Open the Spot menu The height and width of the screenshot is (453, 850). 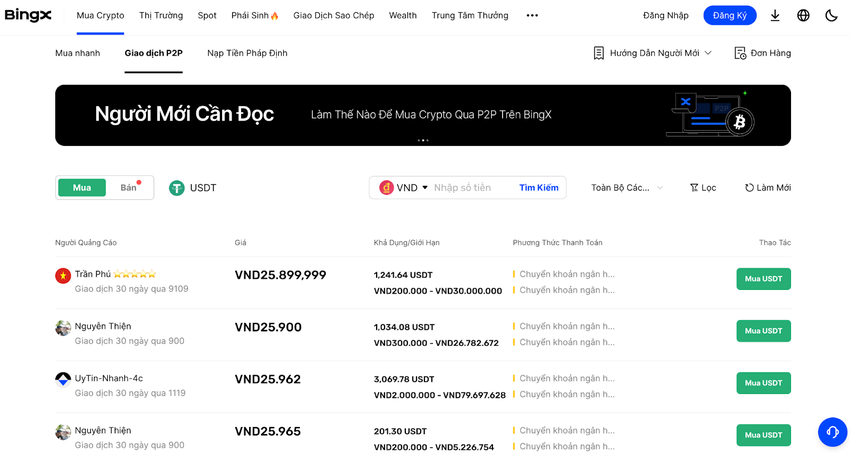(207, 15)
